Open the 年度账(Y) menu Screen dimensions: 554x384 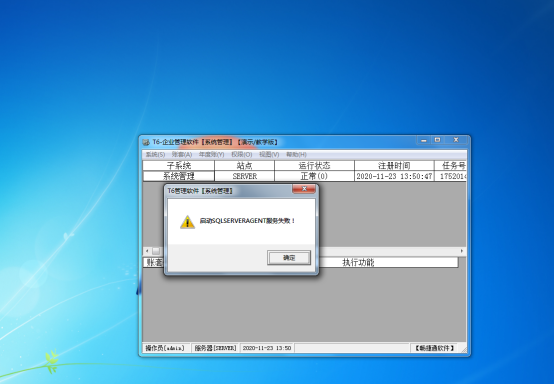[x=211, y=154]
